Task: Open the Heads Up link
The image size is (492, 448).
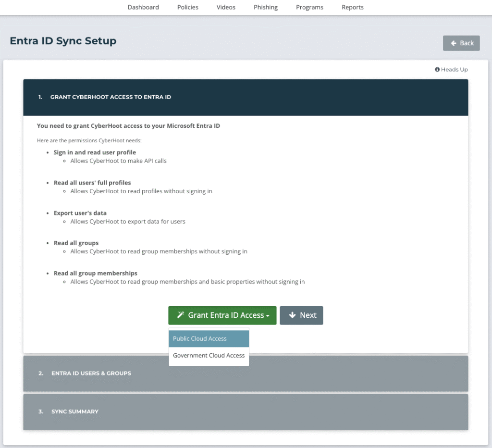Action: [x=452, y=69]
